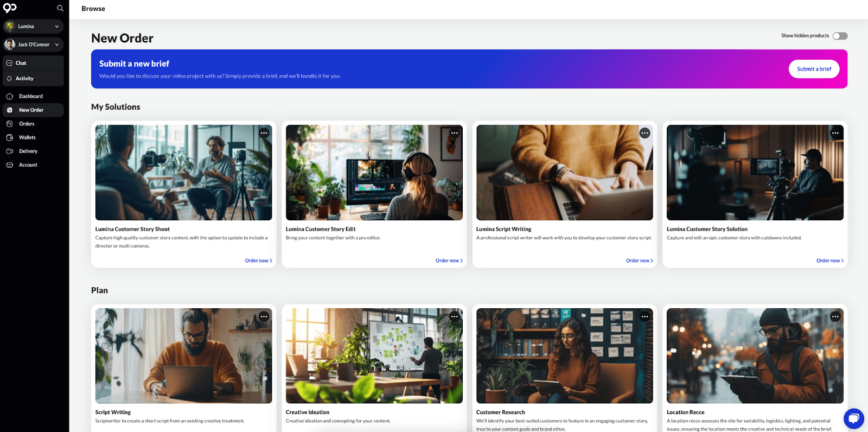Open three-dot menu on Lumina Script Writing card
Viewport: 868px width, 432px height.
click(644, 133)
